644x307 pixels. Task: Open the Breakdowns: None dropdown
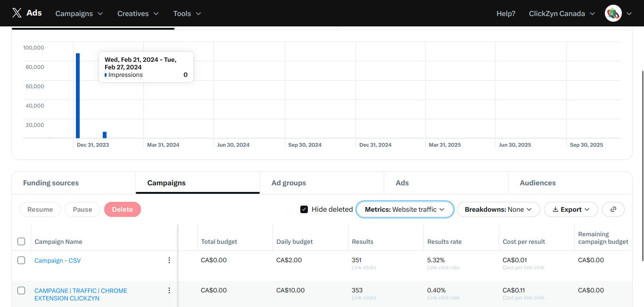[x=498, y=209]
